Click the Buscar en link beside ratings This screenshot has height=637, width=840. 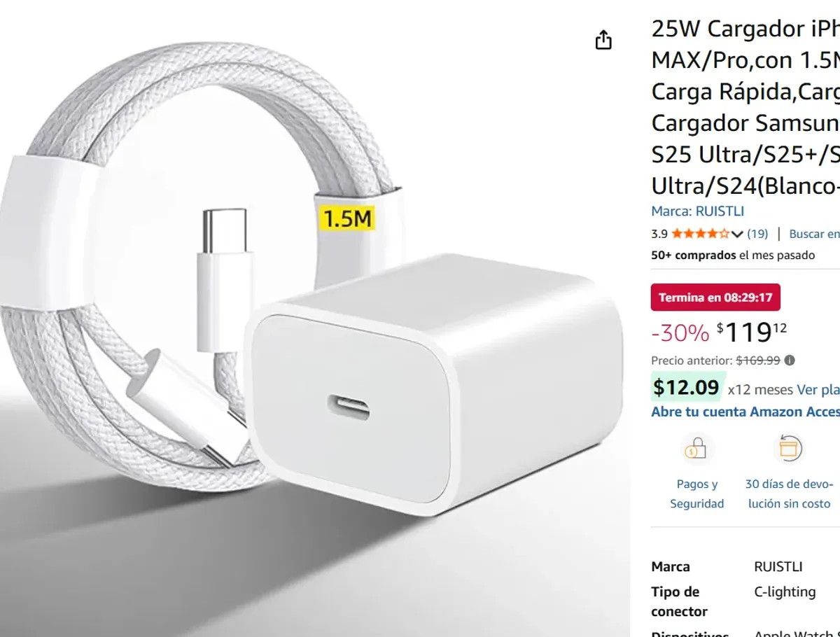coord(815,234)
